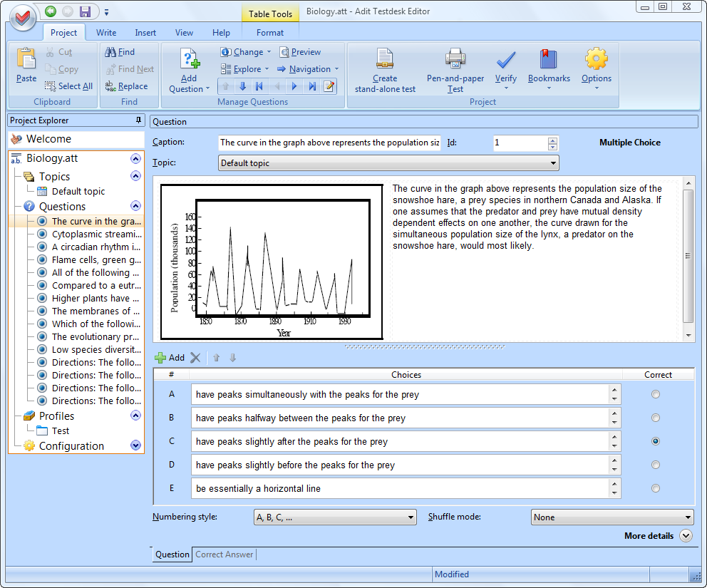Open the application menu check button
Viewport: 707px width, 588px height.
click(23, 17)
